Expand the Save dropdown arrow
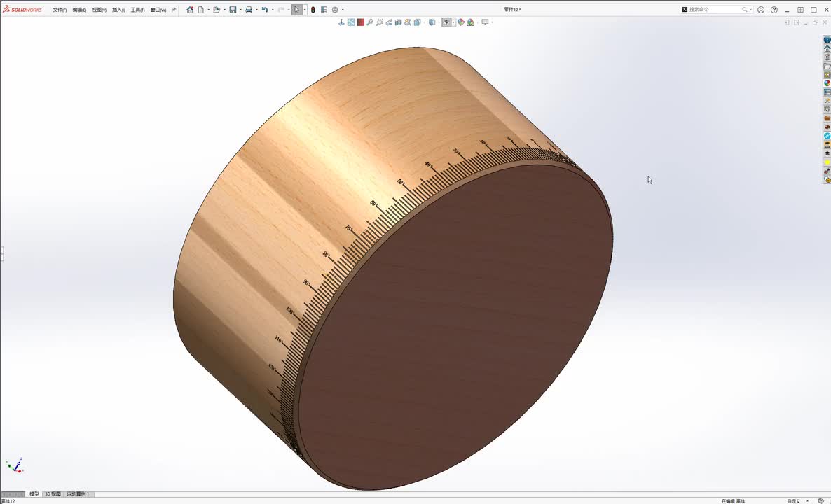Image resolution: width=831 pixels, height=504 pixels. point(240,10)
